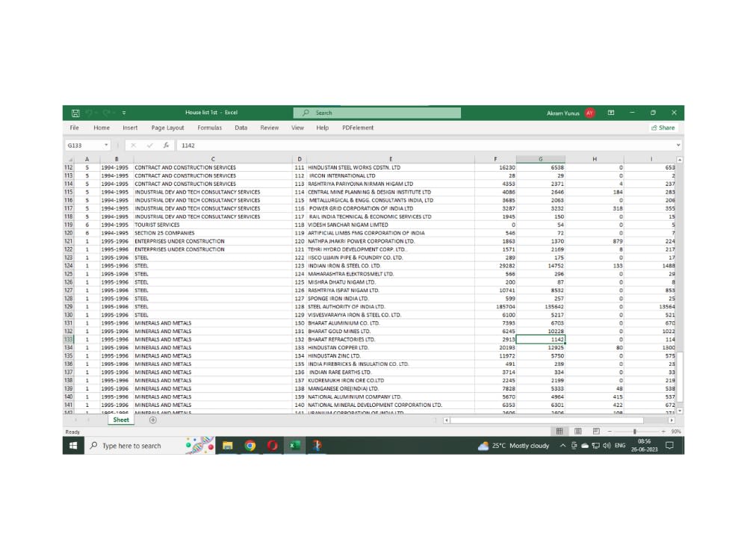The image size is (747, 560).
Task: Click the Excel taskbar icon
Action: tap(295, 446)
